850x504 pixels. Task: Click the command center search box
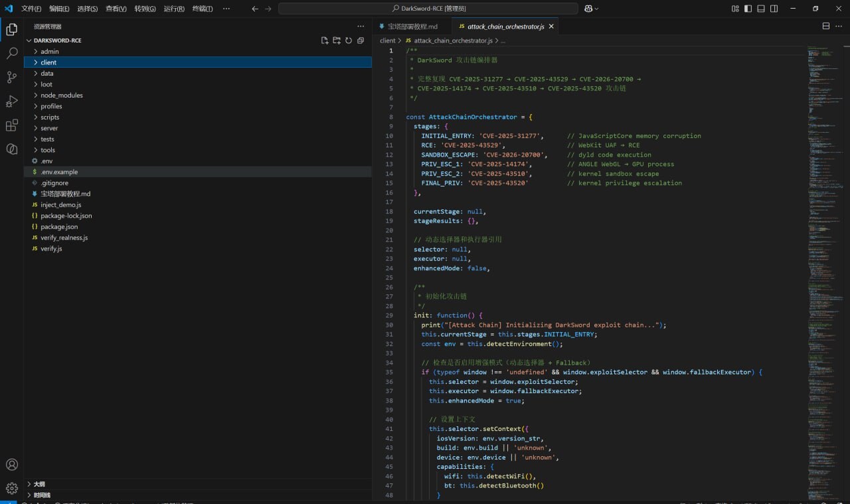point(428,9)
